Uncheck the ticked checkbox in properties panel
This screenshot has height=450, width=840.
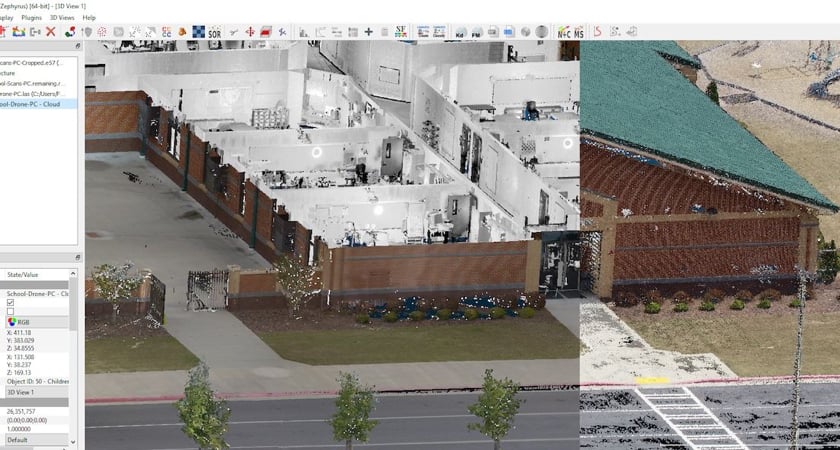[11, 301]
